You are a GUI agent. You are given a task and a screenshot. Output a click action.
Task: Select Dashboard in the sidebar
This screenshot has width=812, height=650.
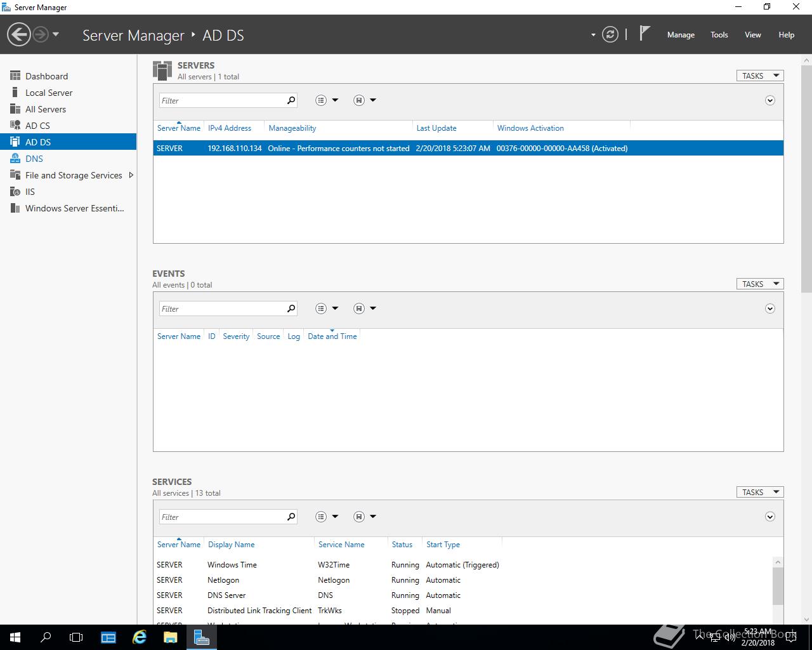click(x=68, y=76)
